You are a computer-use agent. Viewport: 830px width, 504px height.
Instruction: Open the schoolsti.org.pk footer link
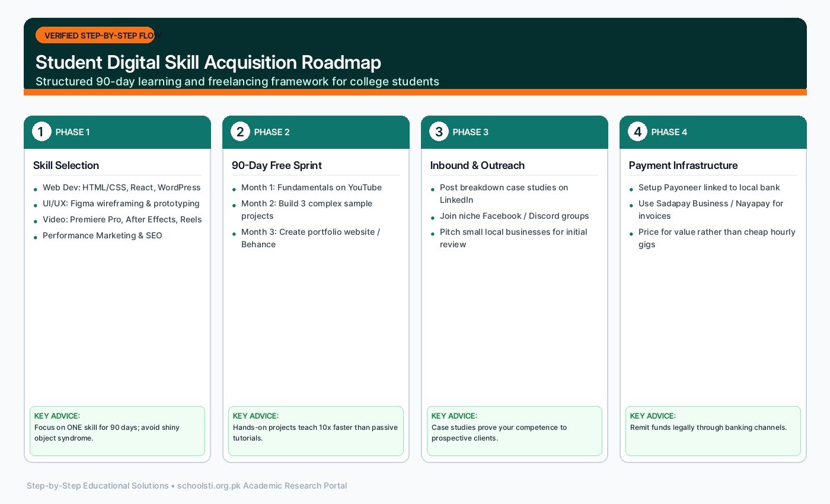[x=209, y=486]
